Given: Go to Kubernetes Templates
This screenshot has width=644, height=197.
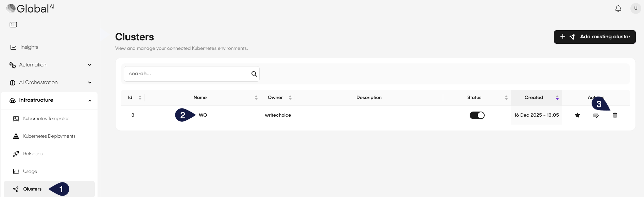Looking at the screenshot, I should pos(46,118).
